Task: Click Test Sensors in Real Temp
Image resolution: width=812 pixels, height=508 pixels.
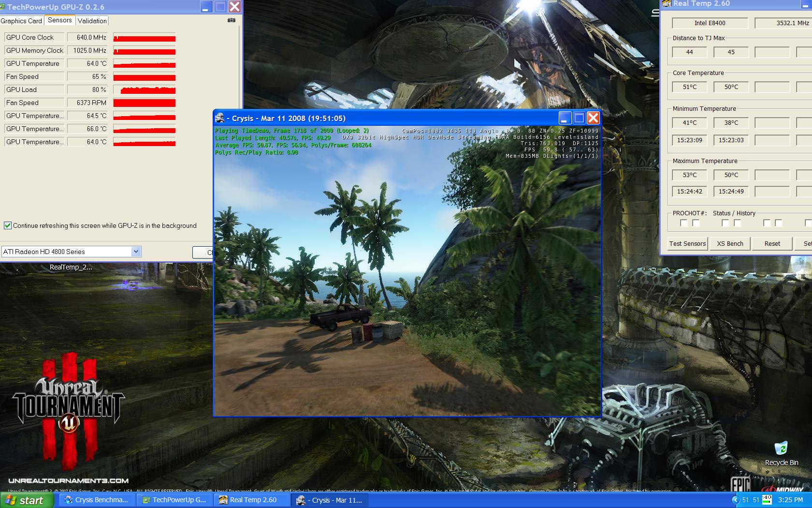Action: pyautogui.click(x=687, y=243)
